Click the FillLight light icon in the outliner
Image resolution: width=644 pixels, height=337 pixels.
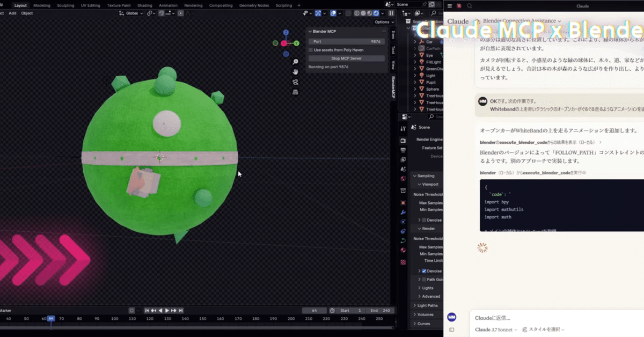421,62
